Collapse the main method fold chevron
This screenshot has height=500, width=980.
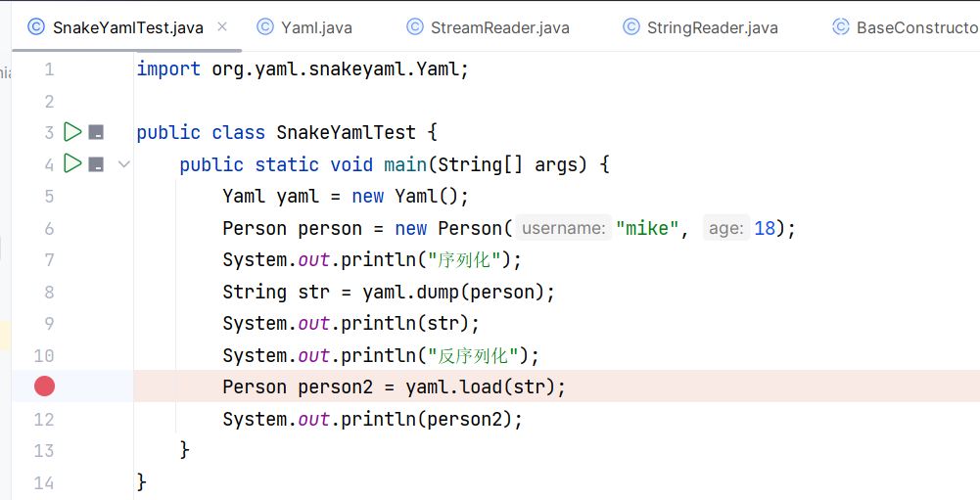pyautogui.click(x=123, y=164)
